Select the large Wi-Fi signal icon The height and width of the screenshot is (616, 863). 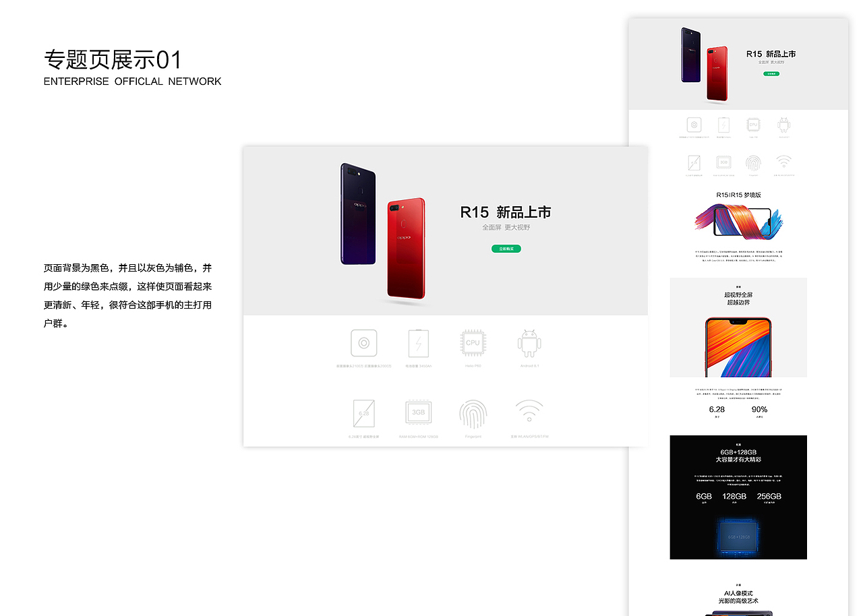pos(529,410)
